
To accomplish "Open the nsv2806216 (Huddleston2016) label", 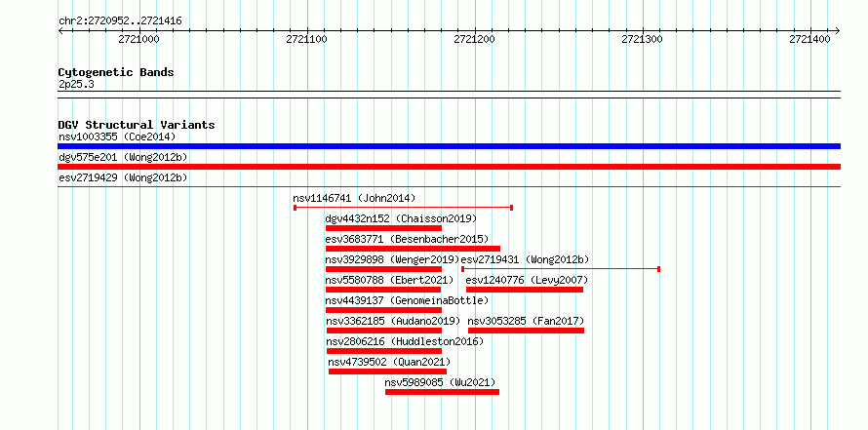I will (405, 341).
